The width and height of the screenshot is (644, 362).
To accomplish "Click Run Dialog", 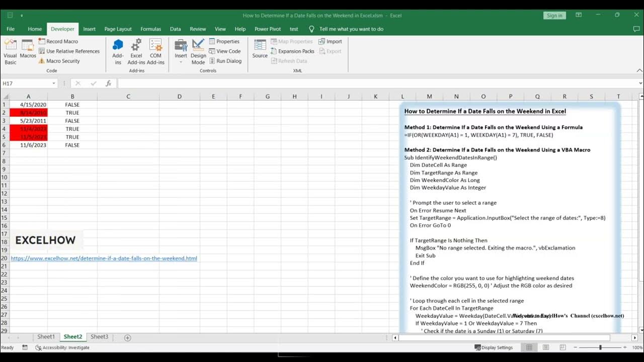I will point(225,61).
